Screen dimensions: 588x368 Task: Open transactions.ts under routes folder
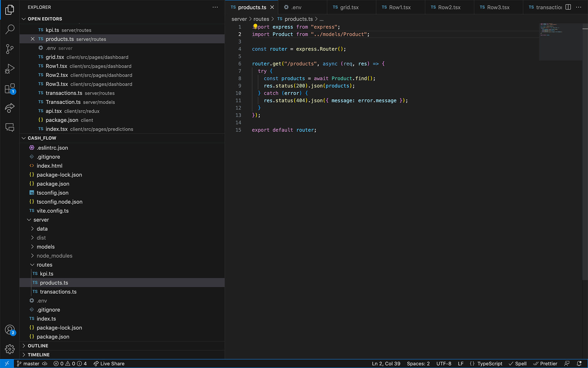(122, 292)
